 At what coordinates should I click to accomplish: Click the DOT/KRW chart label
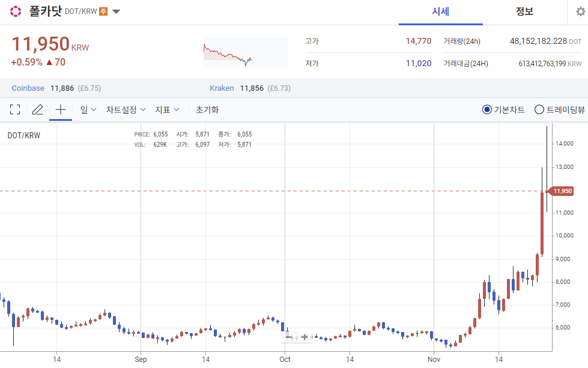[x=23, y=135]
